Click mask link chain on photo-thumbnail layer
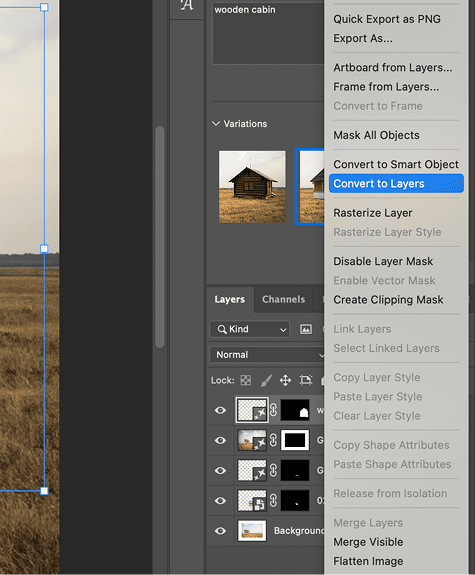The image size is (475, 575). 273,440
